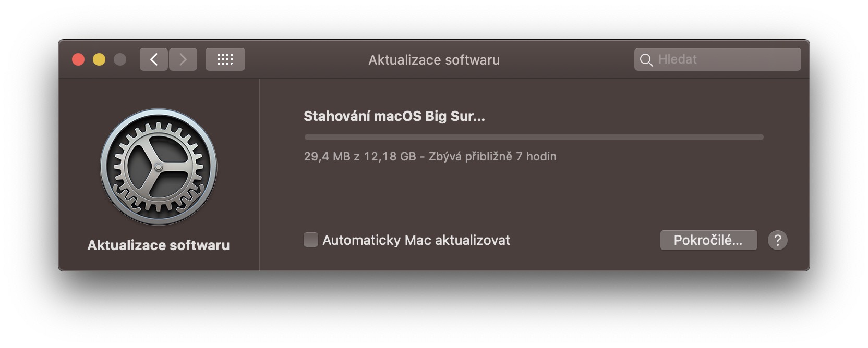Viewport: 868px width, 348px height.
Task: Show all preferences with grid icon
Action: click(225, 59)
